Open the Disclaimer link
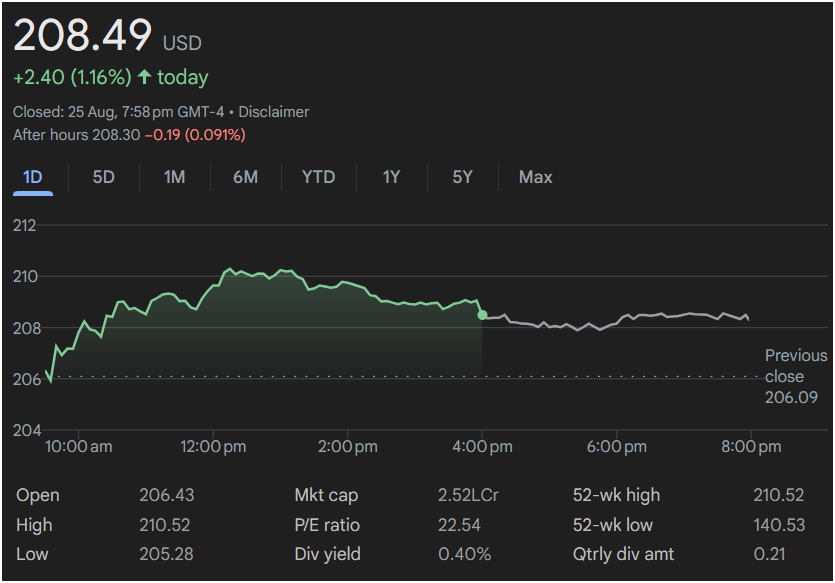 tap(273, 112)
